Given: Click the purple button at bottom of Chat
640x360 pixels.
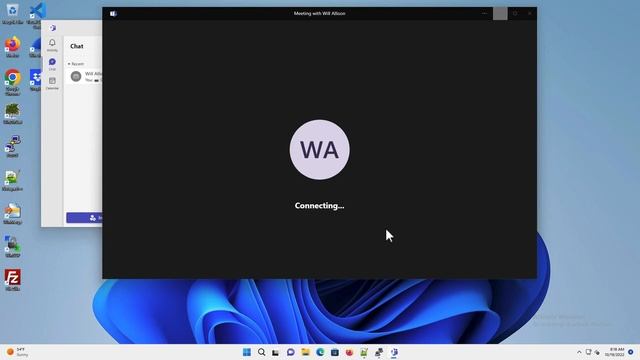Looking at the screenshot, I should coord(84,218).
